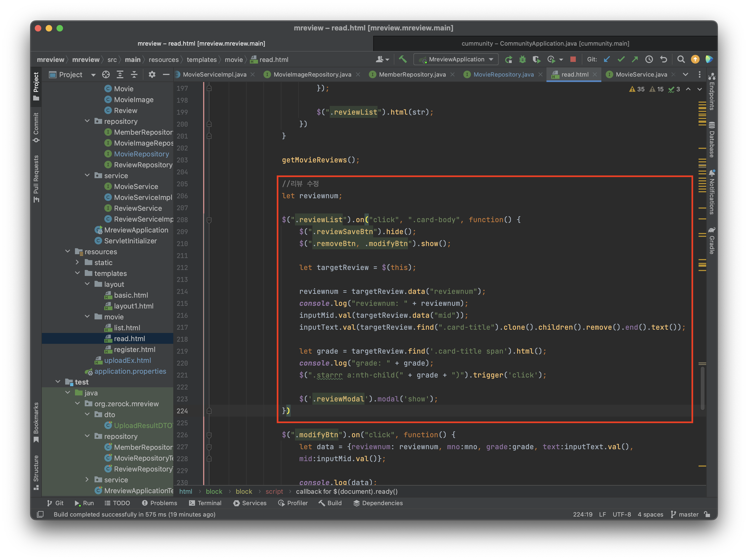Image resolution: width=748 pixels, height=560 pixels.
Task: Switch to MovieImageRepository.java tab
Action: pyautogui.click(x=312, y=75)
